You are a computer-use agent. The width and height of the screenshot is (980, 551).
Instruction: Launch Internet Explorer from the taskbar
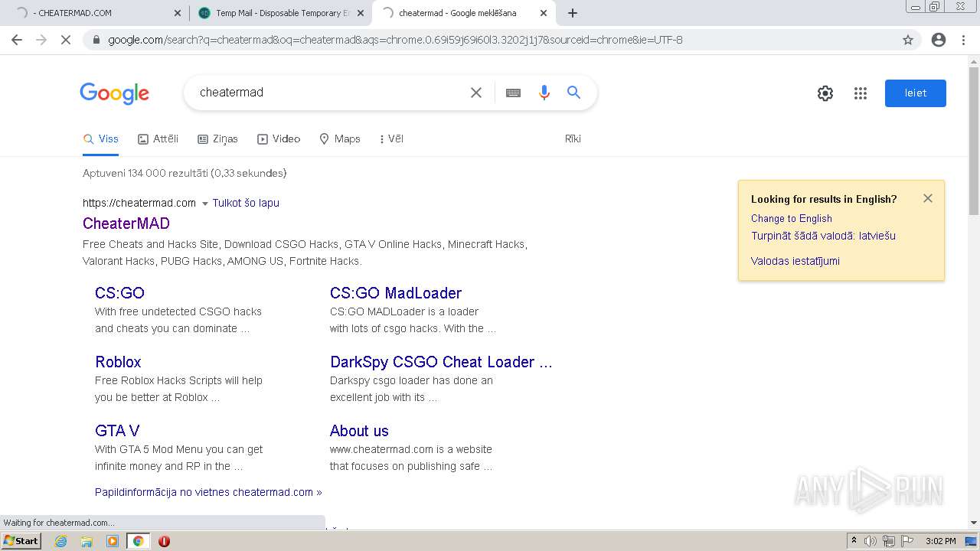pyautogui.click(x=61, y=541)
